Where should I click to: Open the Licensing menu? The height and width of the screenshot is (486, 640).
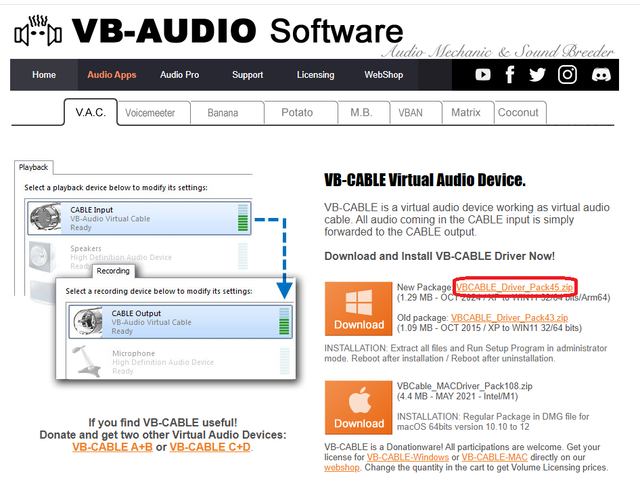coord(316,75)
